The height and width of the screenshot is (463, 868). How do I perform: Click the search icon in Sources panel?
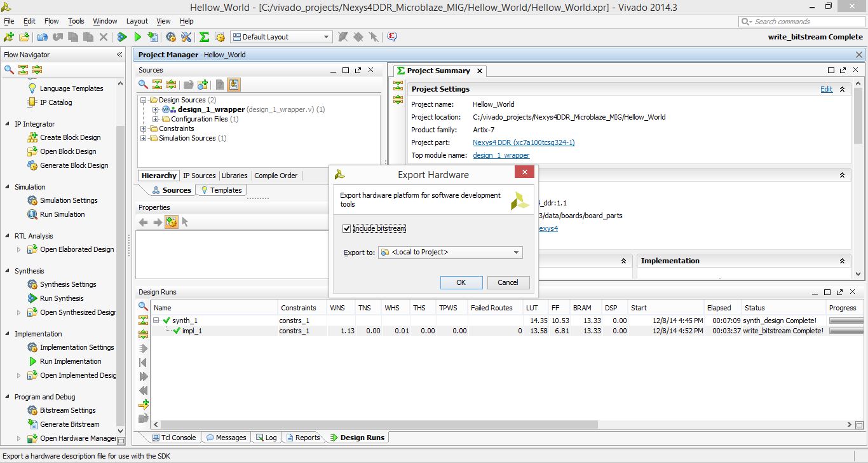144,85
